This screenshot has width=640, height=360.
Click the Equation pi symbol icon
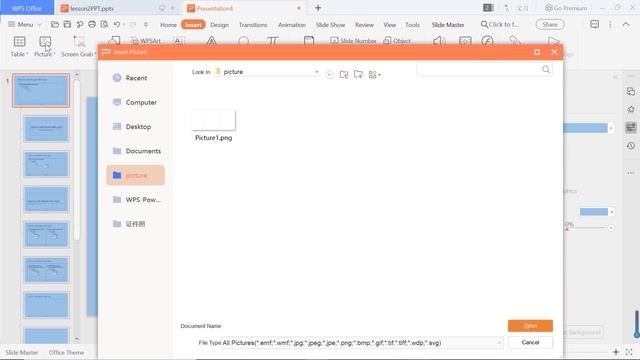(273, 41)
